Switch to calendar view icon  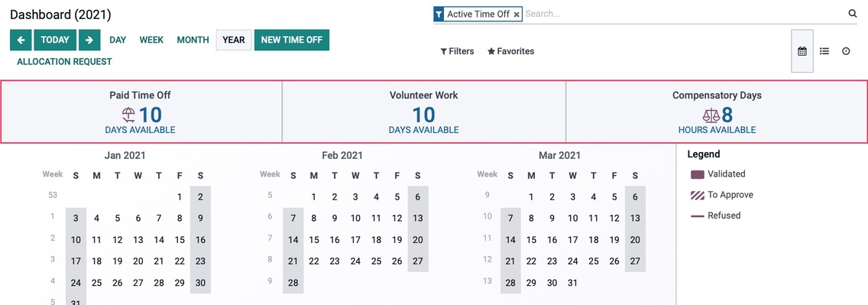point(802,51)
